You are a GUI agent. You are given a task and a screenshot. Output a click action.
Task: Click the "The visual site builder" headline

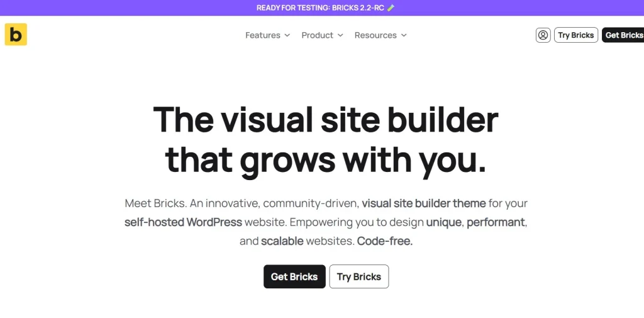(326, 120)
